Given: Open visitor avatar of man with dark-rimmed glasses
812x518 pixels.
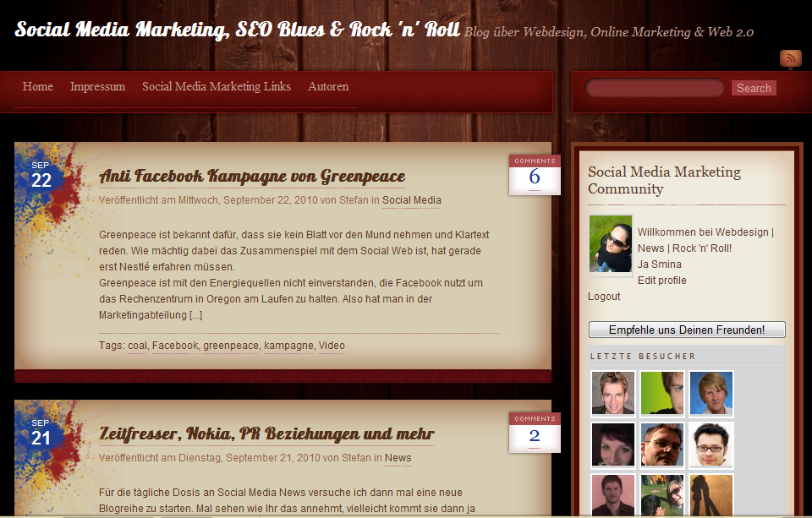Looking at the screenshot, I should pyautogui.click(x=711, y=445).
